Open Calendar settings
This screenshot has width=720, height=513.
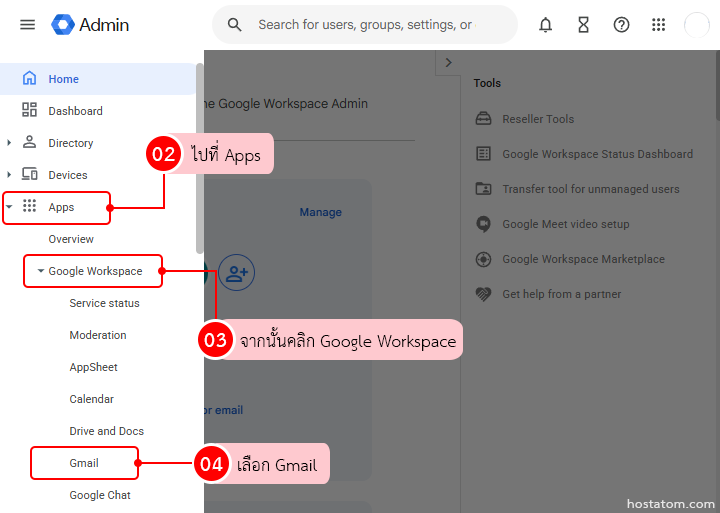pyautogui.click(x=91, y=399)
